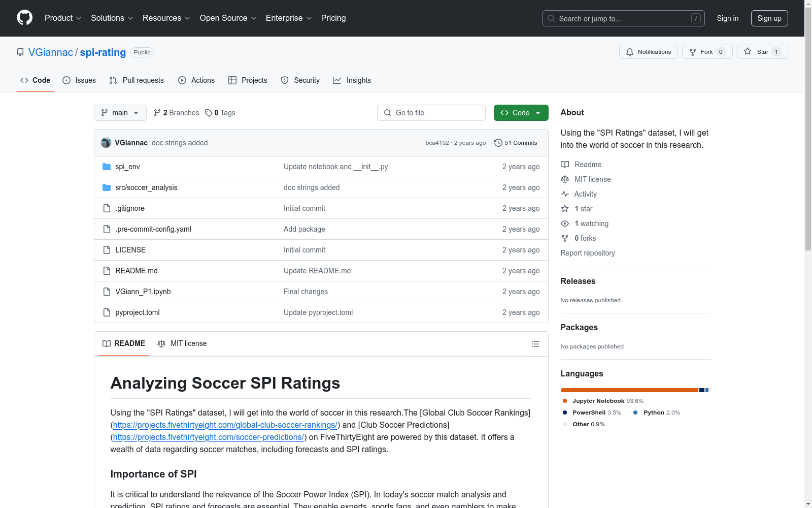Expand the Enterprise menu
This screenshot has width=812, height=508.
tap(289, 18)
